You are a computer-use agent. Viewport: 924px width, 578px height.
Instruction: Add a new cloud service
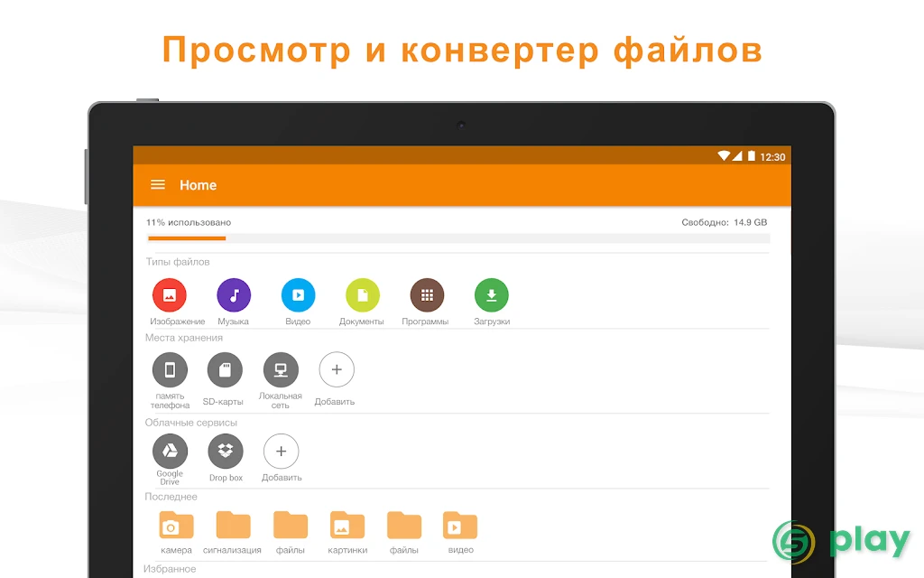(x=282, y=452)
